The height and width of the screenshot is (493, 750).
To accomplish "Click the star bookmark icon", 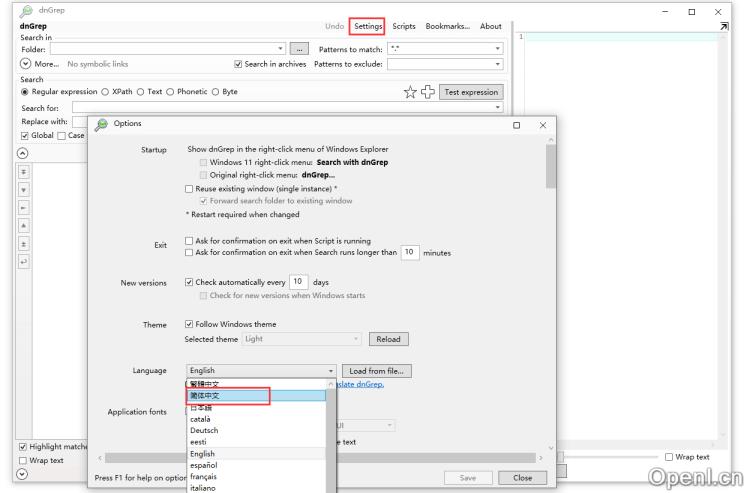I will (410, 92).
